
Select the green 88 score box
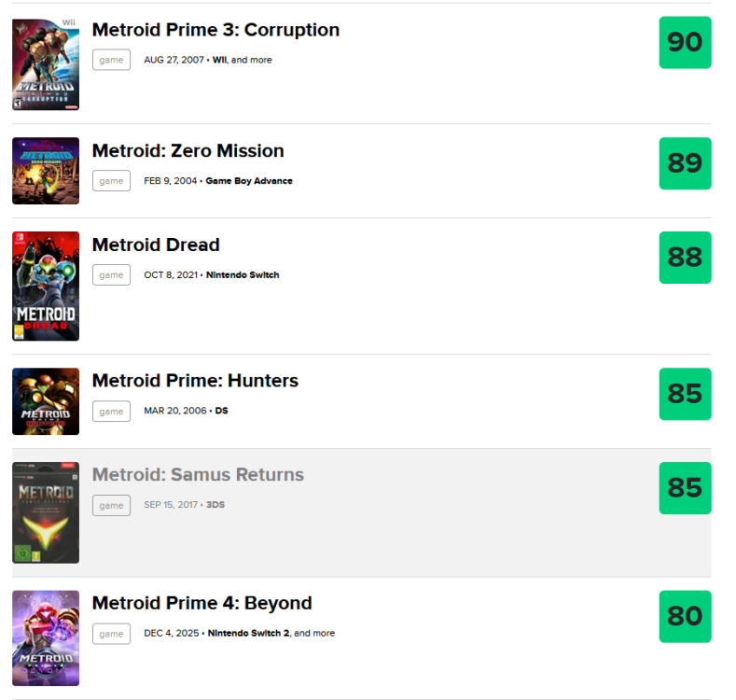tap(685, 258)
